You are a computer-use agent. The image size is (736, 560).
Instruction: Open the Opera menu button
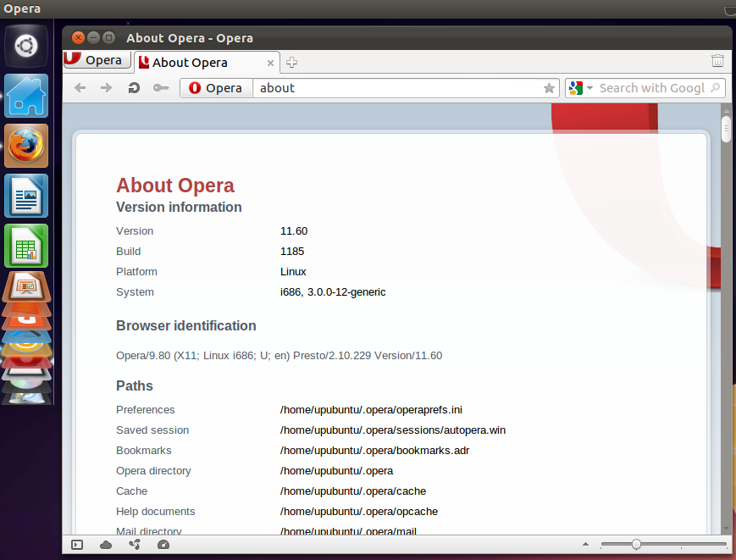click(x=97, y=60)
